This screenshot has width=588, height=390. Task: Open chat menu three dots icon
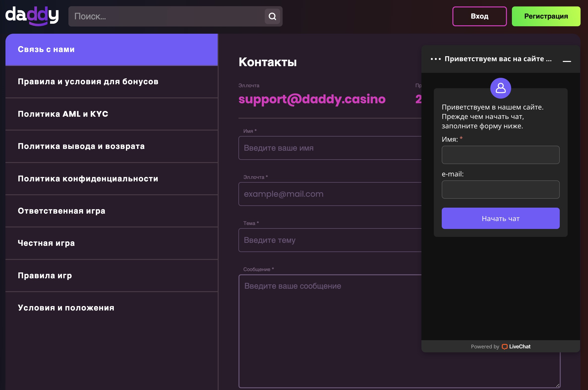tap(436, 59)
